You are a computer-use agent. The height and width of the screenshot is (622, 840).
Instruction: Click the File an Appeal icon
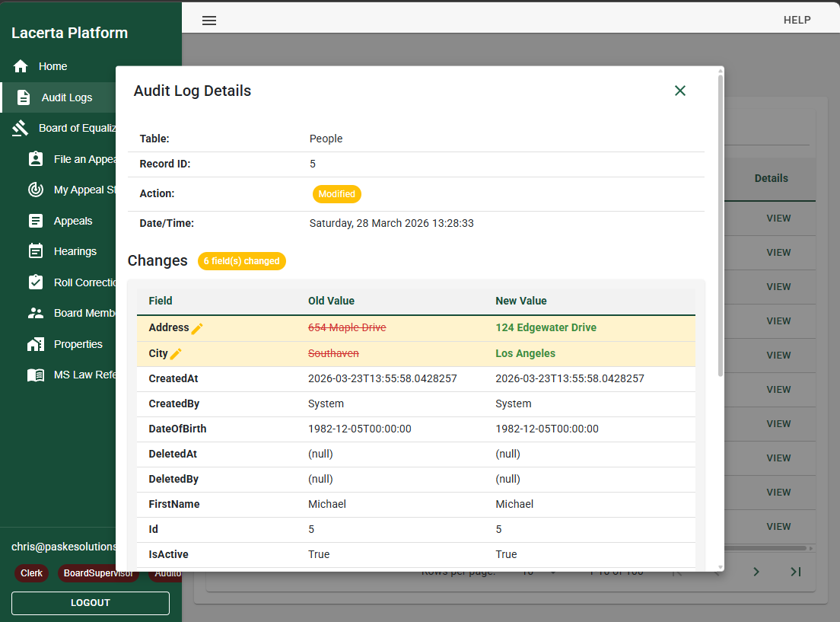pyautogui.click(x=35, y=158)
